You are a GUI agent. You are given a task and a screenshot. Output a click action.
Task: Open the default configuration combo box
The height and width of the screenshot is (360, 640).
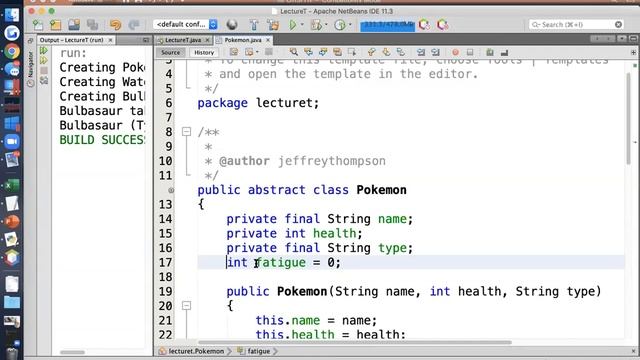point(185,24)
